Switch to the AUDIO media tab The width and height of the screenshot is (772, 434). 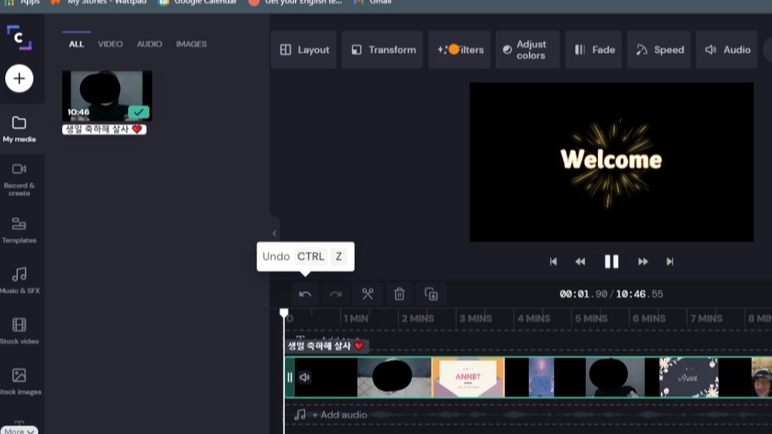[149, 44]
